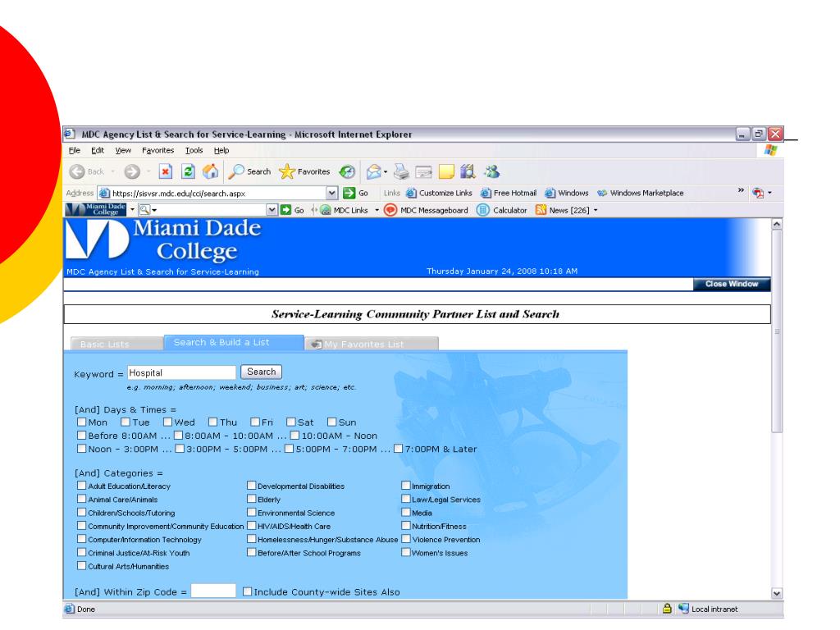Enable the 7:00PM & Later checkbox
Viewport: 840px width, 630px height.
pyautogui.click(x=398, y=449)
